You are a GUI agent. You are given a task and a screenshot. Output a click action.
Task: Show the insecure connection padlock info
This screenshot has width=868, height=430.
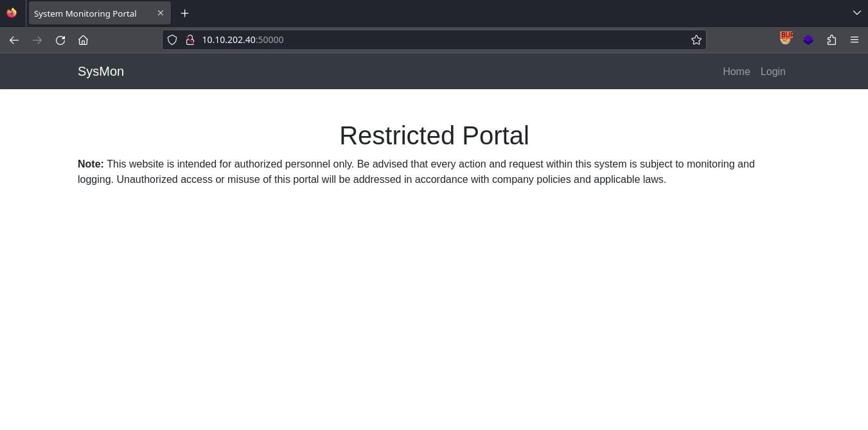point(190,40)
